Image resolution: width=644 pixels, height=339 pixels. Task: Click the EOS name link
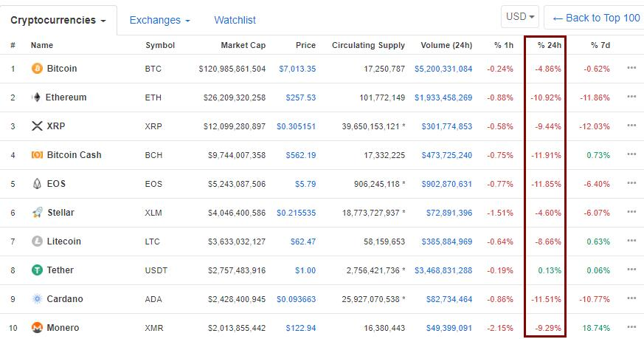point(56,183)
